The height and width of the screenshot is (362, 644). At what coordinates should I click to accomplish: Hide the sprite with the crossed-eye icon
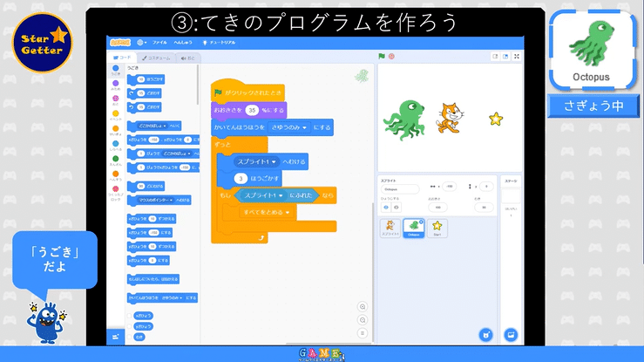(396, 207)
